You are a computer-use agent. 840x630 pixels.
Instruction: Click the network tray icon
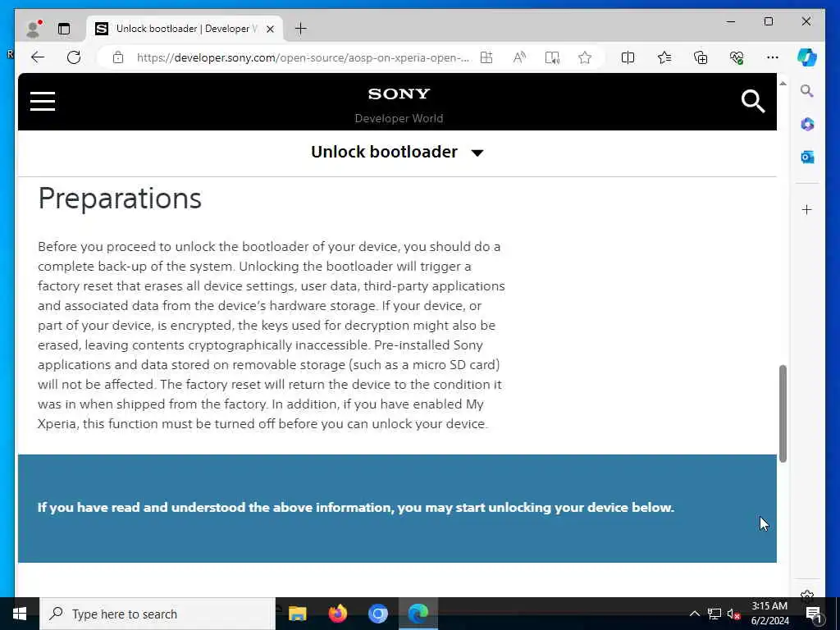pyautogui.click(x=714, y=614)
